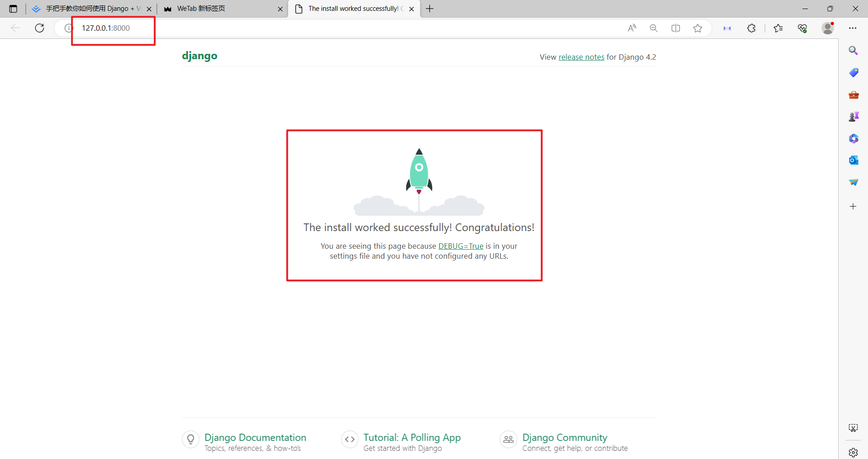Restore down the browser window
Viewport: 868px width, 459px height.
830,9
